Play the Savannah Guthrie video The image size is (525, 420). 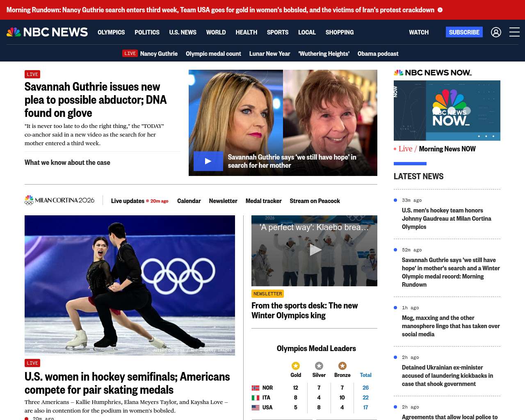(208, 161)
